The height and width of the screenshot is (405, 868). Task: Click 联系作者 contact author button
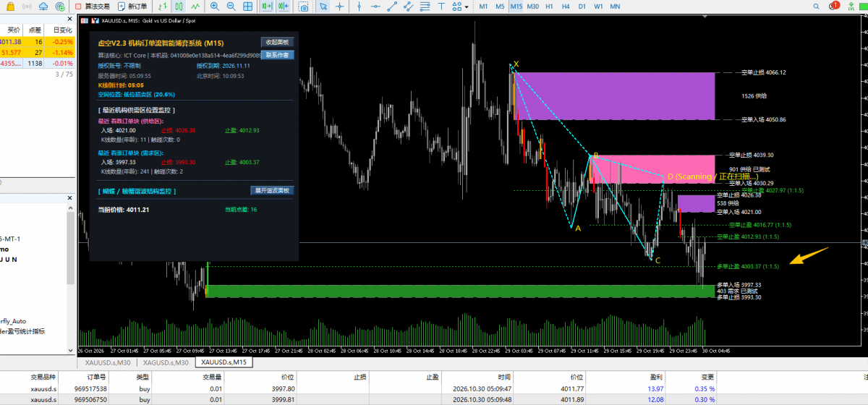(277, 54)
